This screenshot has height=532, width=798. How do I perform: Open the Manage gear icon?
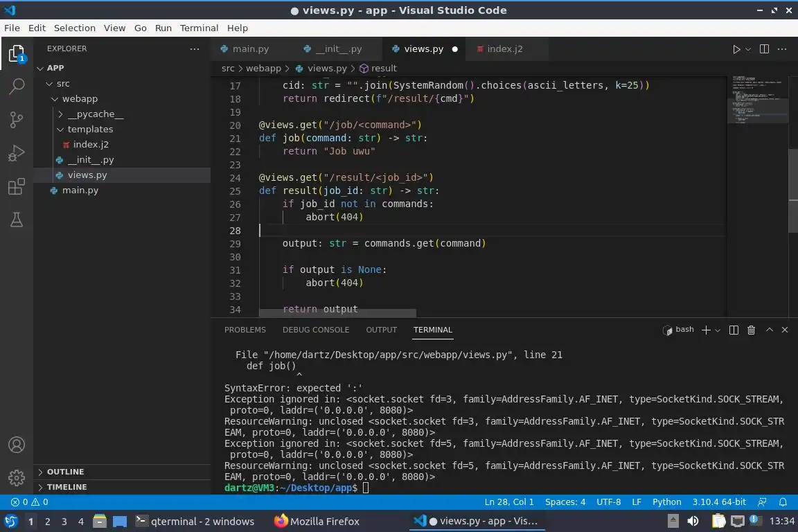(17, 477)
